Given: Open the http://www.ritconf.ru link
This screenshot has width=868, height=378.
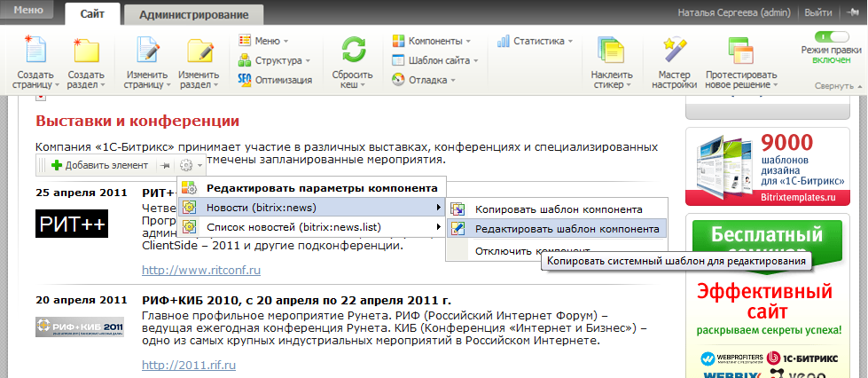Looking at the screenshot, I should [201, 271].
